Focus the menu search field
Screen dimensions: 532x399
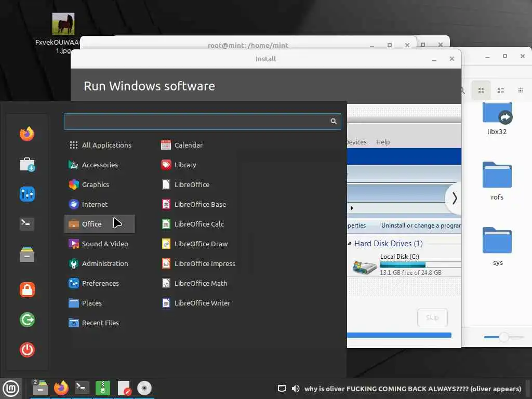pyautogui.click(x=202, y=122)
